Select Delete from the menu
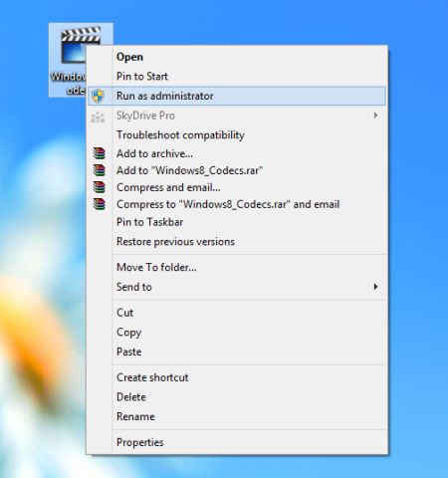The image size is (448, 478). click(237, 397)
